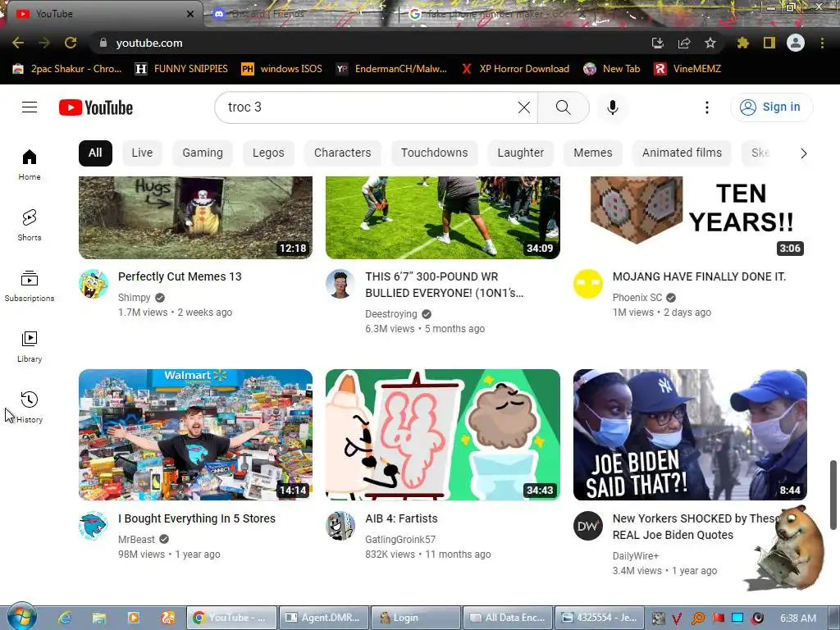Open Subscriptions in the sidebar
The image size is (840, 630).
[x=30, y=286]
